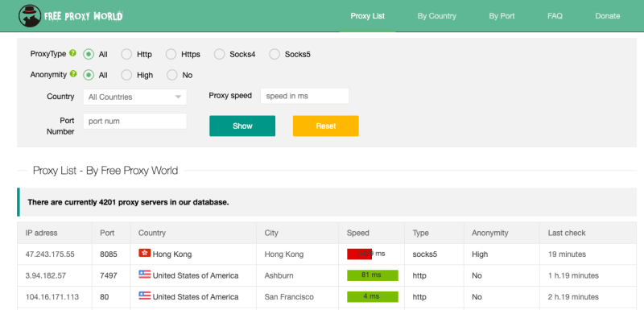Screen dimensions: 644x310
Task: Click the Anonymity help question mark icon
Action: pos(73,74)
